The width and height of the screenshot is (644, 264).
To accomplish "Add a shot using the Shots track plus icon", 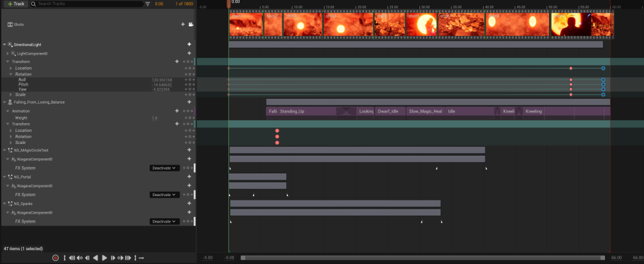I will click(183, 25).
